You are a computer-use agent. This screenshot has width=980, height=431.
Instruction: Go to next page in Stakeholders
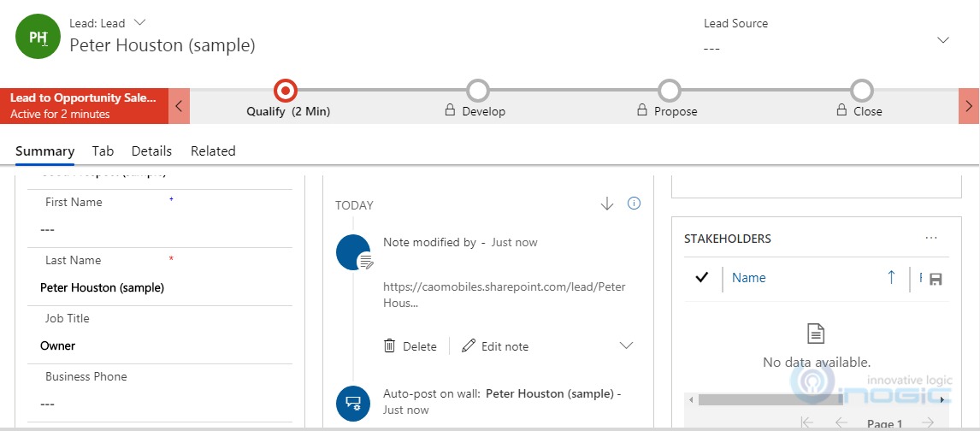click(928, 423)
